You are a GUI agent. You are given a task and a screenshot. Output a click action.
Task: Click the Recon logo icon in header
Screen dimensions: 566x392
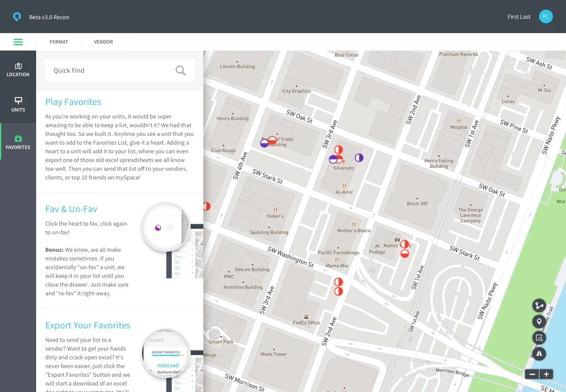point(17,17)
